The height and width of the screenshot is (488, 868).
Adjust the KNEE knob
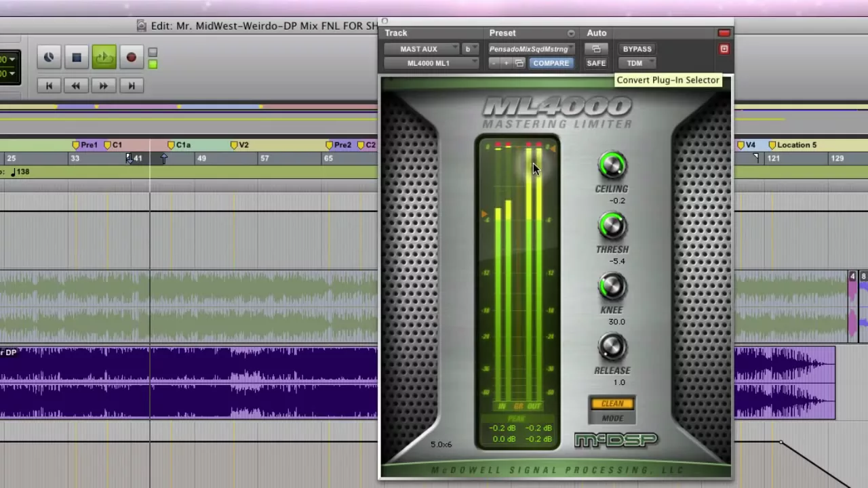[x=612, y=286]
